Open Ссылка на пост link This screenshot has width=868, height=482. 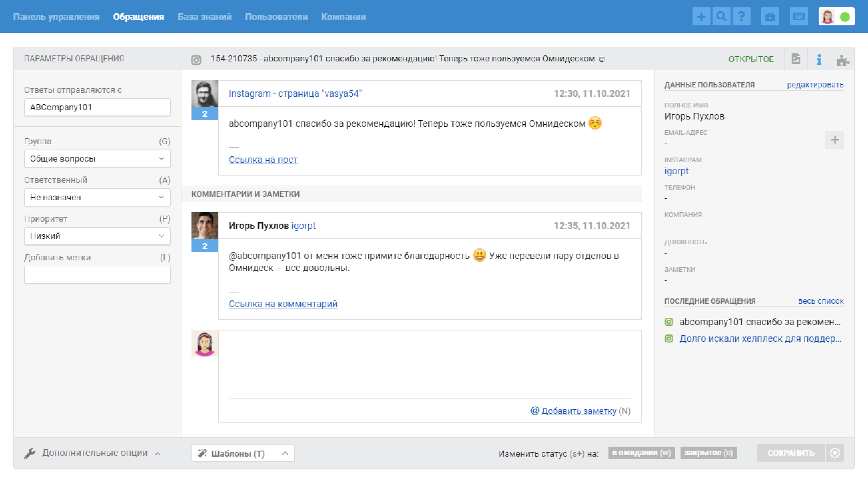[x=263, y=160]
